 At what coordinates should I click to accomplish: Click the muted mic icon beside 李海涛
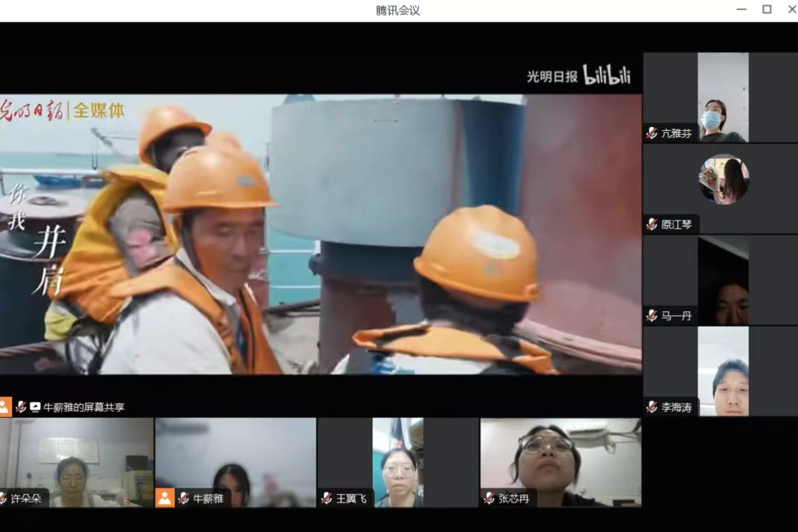pos(652,407)
